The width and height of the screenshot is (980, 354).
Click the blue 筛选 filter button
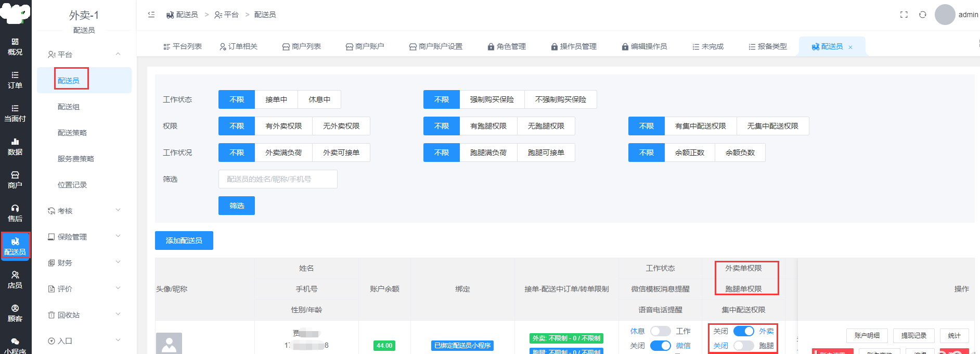(x=237, y=206)
